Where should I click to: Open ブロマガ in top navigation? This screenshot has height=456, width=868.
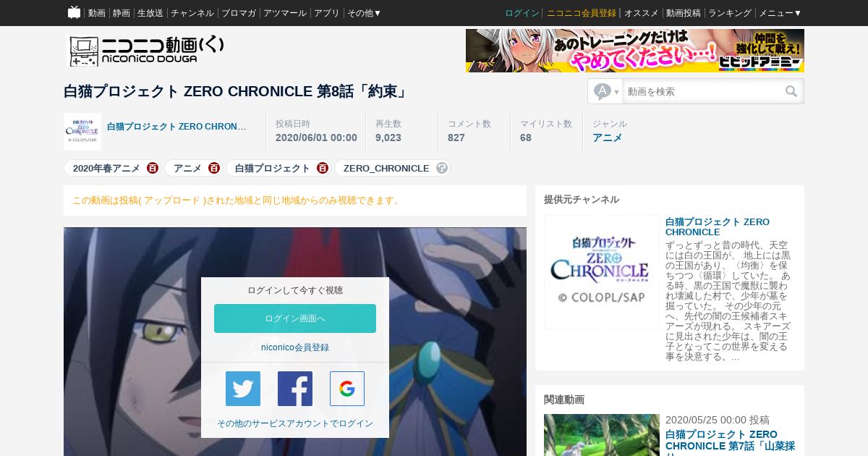click(x=239, y=13)
